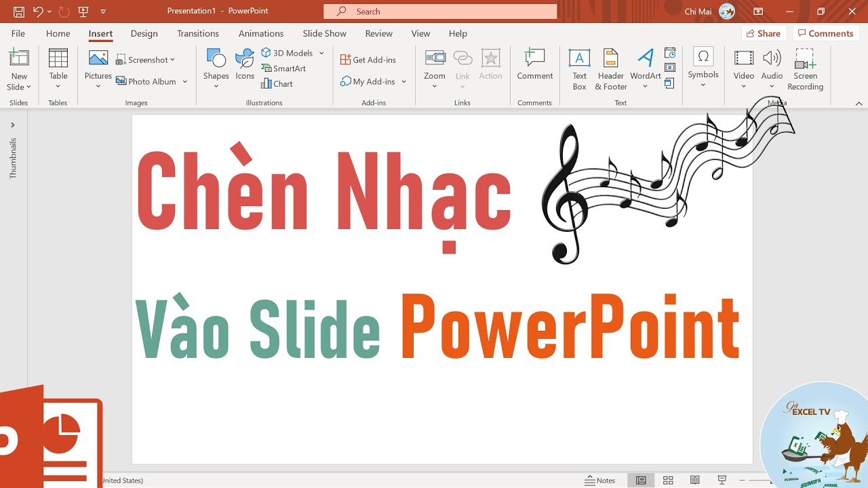Open the Slide Show tab
Viewport: 868px width, 488px height.
(x=324, y=33)
